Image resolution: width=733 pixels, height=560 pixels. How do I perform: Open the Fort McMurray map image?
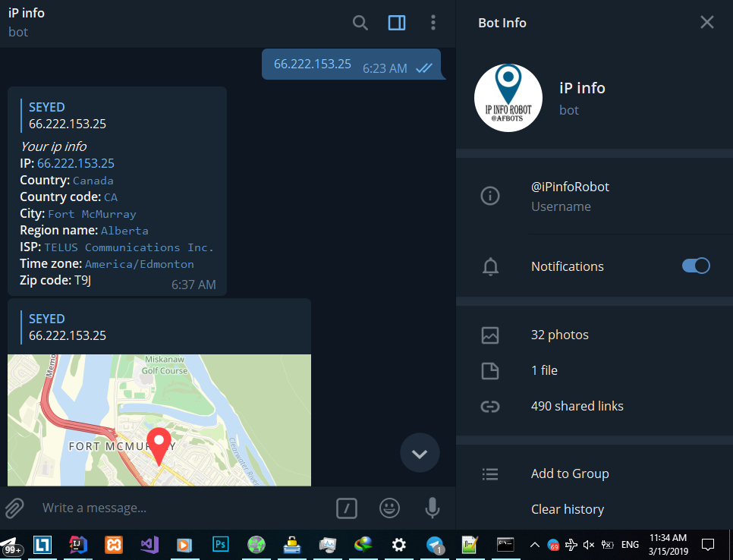coord(159,420)
